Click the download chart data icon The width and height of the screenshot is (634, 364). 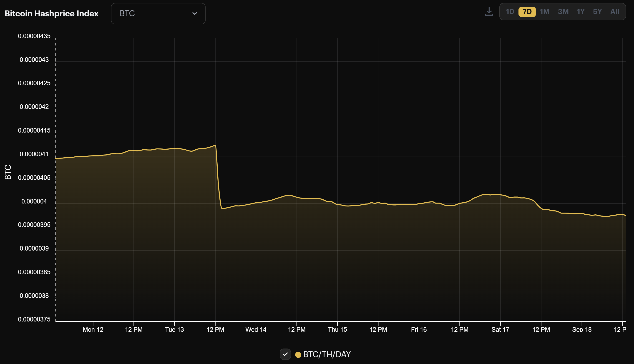(x=489, y=11)
